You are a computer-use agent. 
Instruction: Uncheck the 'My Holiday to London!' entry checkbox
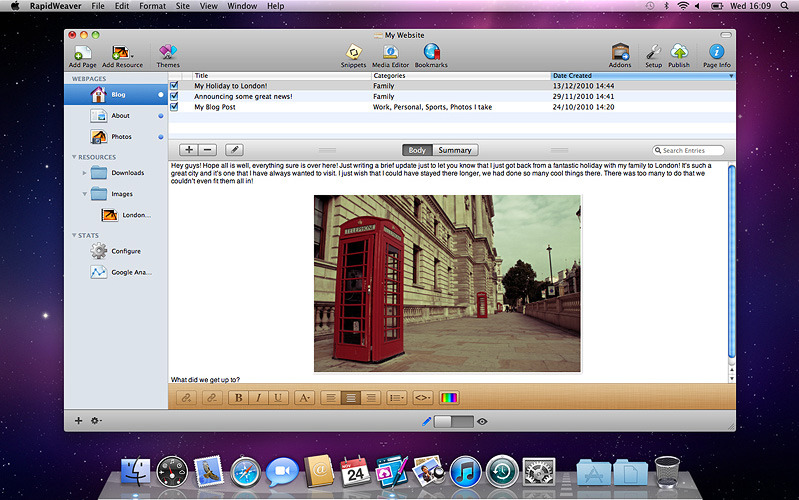[x=175, y=86]
